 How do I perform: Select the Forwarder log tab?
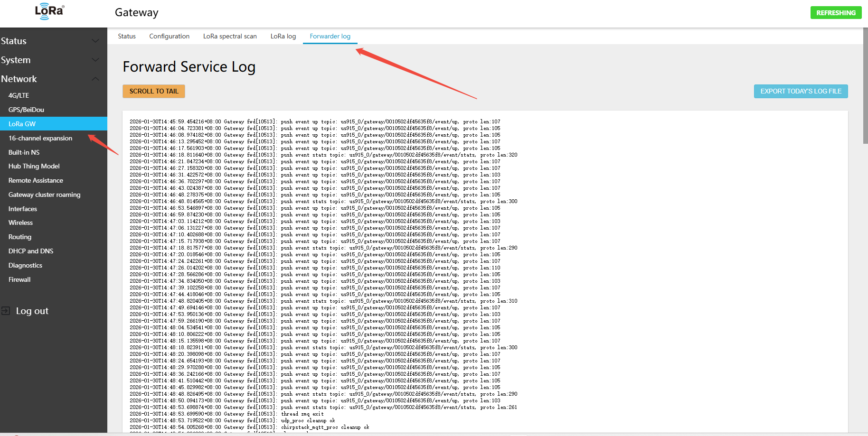point(330,36)
